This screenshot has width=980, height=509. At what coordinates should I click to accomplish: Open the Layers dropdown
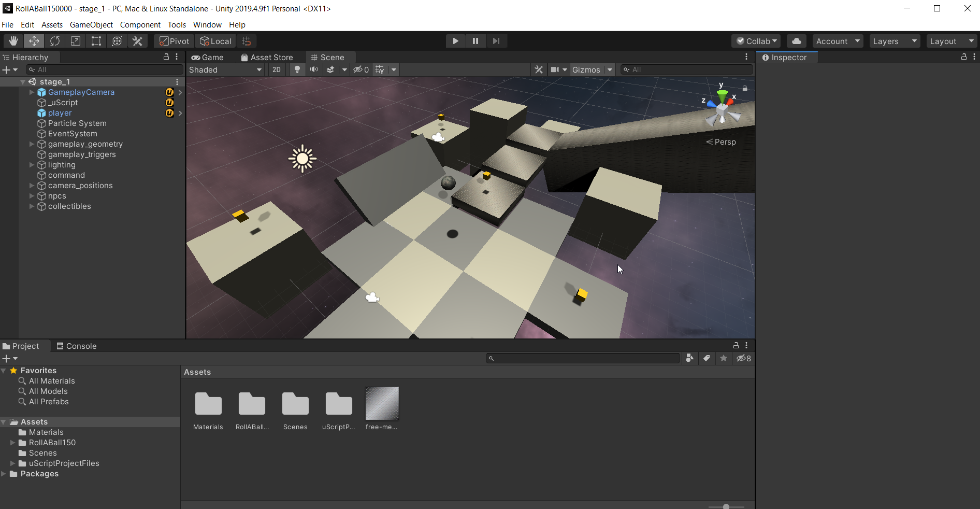pos(895,41)
